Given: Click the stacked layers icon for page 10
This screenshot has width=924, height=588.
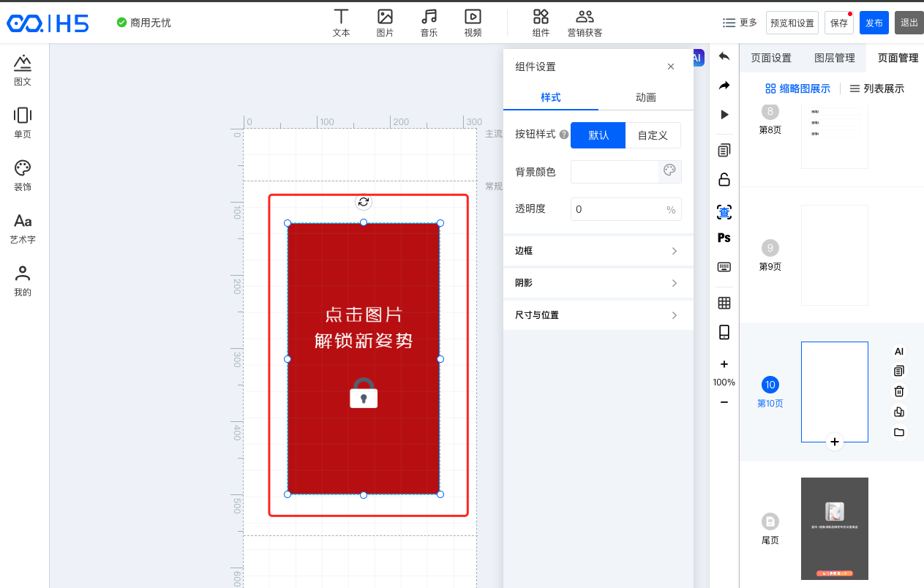Looking at the screenshot, I should pos(899,412).
